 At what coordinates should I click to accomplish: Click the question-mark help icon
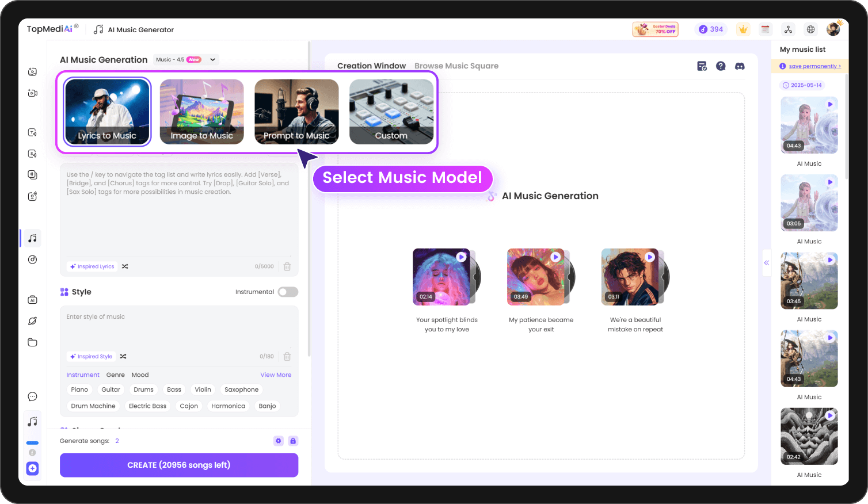(x=721, y=66)
